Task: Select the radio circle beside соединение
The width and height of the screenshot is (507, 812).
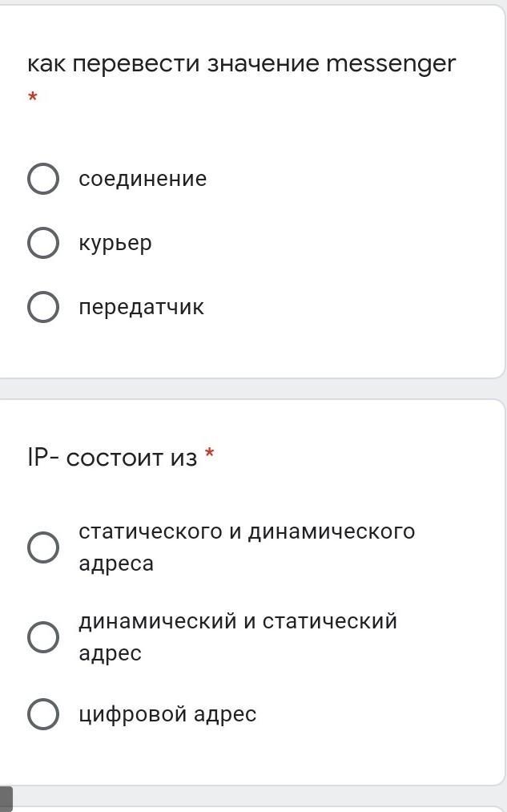Action: (43, 179)
